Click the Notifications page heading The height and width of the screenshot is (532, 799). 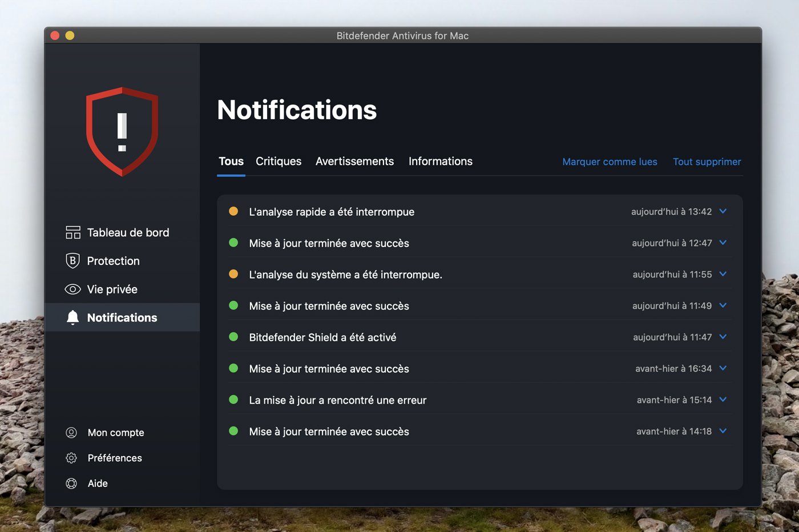tap(297, 110)
